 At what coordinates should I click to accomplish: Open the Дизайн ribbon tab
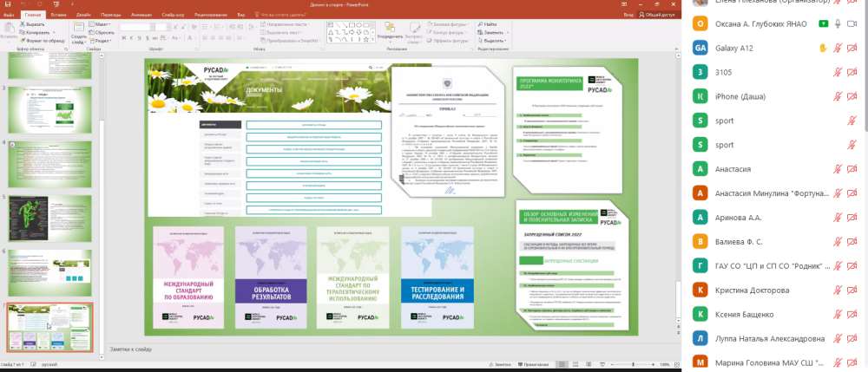83,15
